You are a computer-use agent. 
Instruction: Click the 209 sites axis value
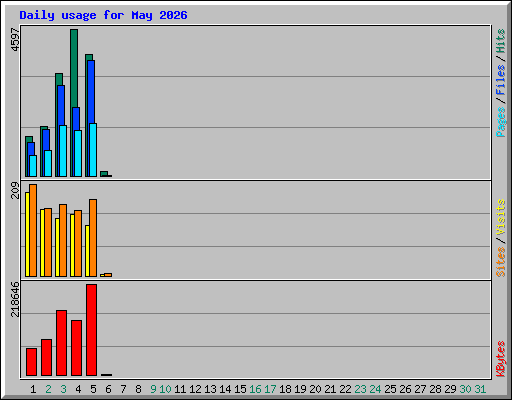click(15, 190)
